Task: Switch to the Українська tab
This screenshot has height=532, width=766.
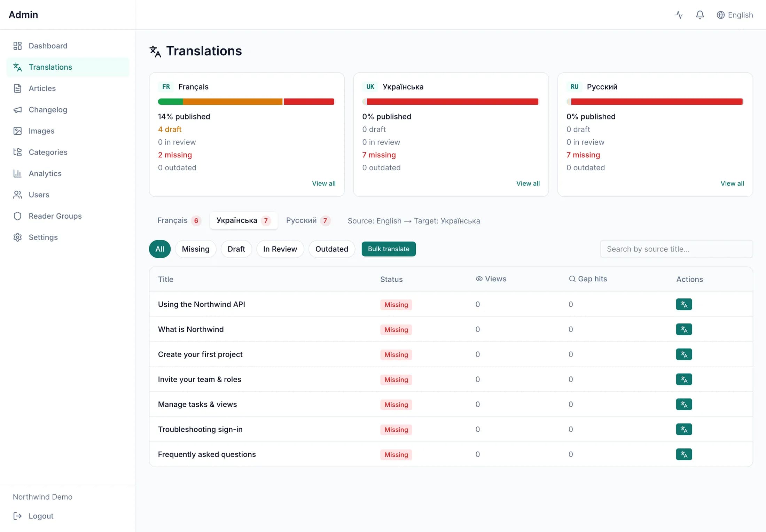Action: [243, 220]
